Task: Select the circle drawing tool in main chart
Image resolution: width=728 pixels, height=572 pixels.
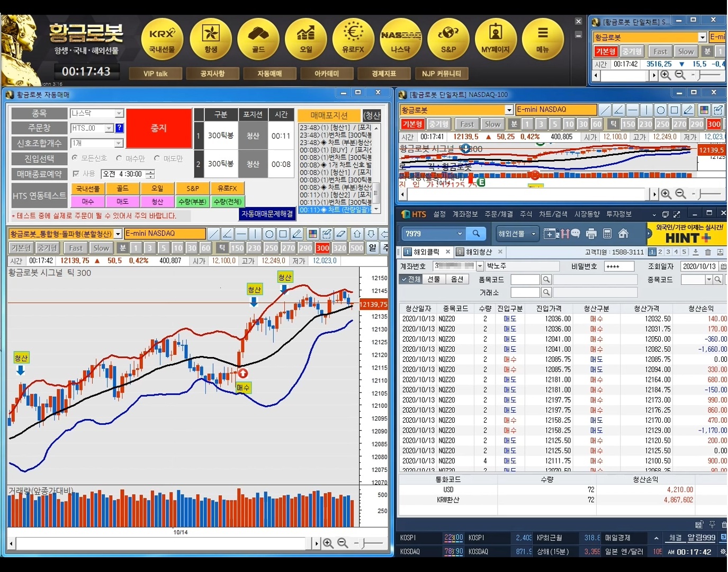Action: pos(269,234)
